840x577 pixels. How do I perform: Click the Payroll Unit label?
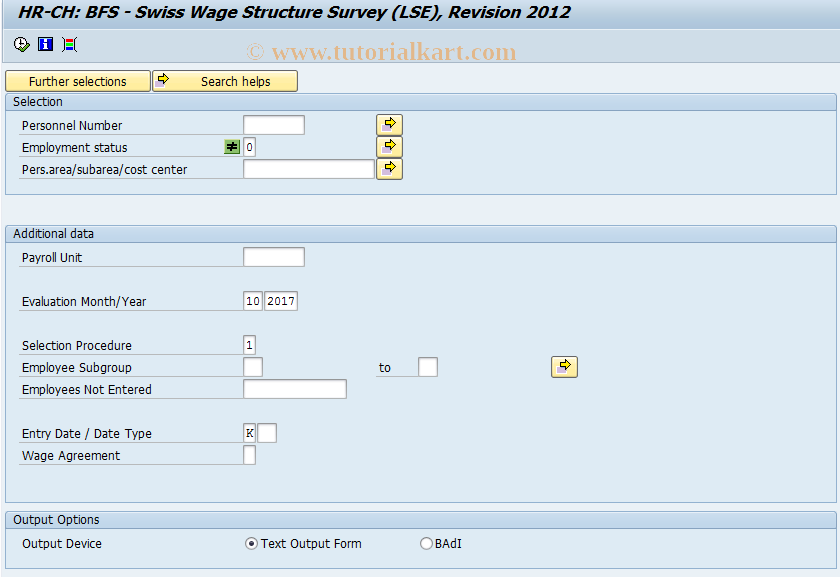pos(52,258)
